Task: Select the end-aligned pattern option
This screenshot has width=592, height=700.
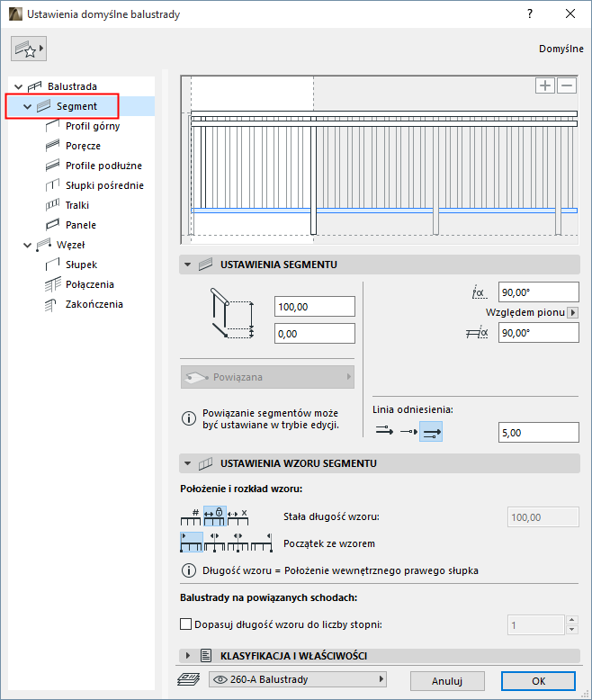Action: (262, 543)
